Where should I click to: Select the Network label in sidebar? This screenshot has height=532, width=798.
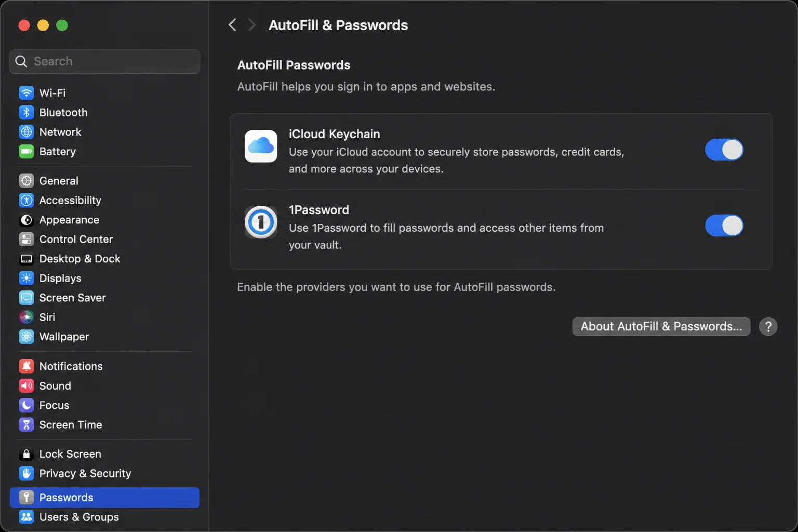60,132
